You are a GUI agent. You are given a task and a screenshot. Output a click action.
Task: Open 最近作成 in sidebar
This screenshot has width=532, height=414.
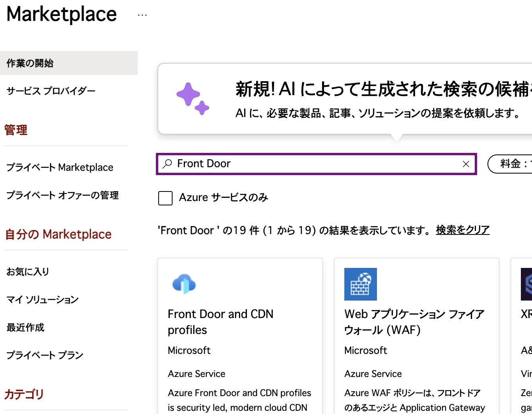coord(25,327)
